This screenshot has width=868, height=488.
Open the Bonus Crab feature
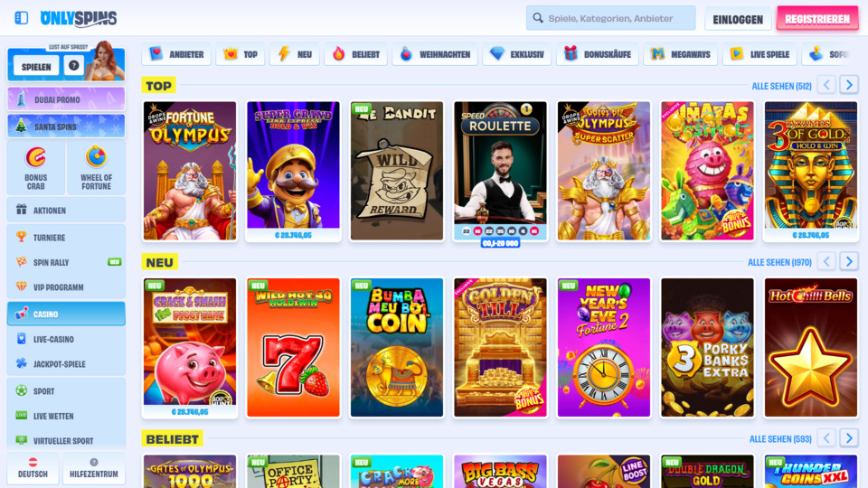coord(36,168)
